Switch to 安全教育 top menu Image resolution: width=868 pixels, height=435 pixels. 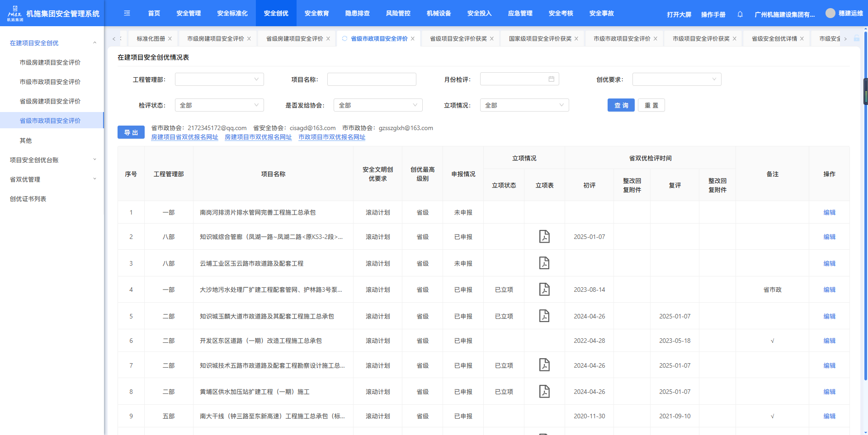316,13
